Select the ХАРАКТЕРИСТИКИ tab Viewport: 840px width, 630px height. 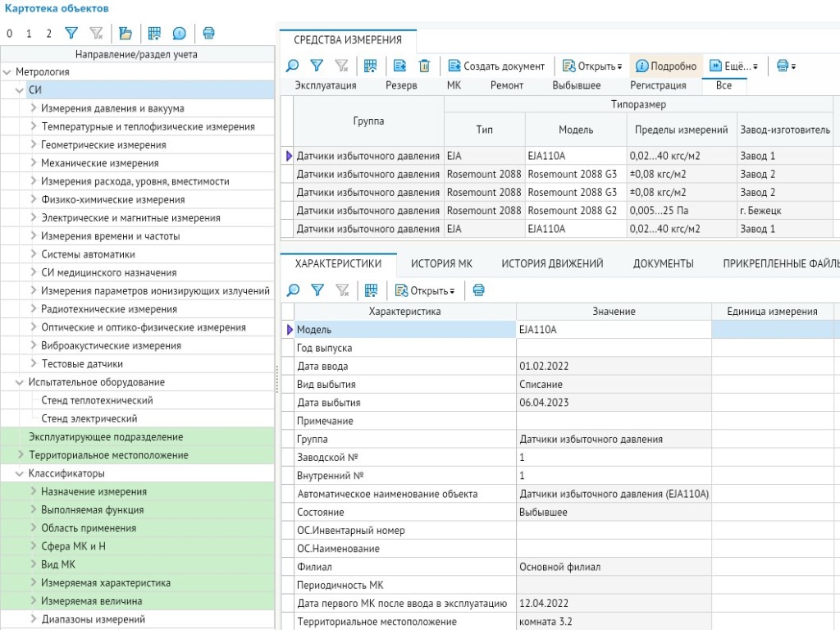pos(338,263)
